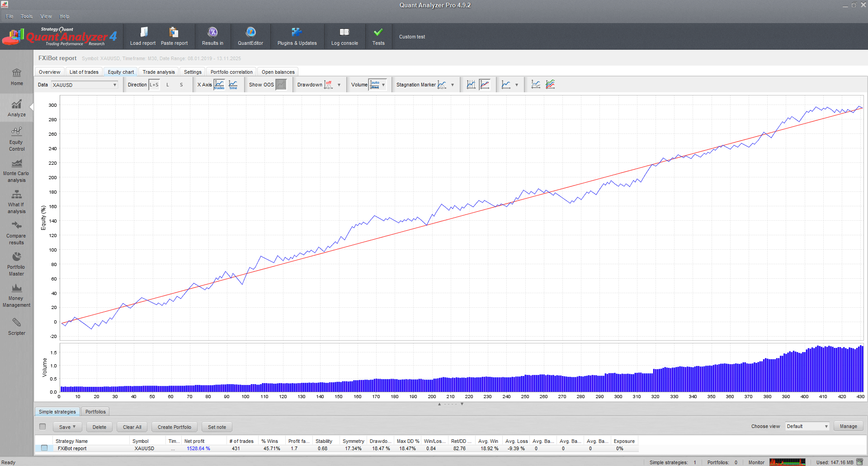Screen dimensions: 868x466
Task: Open Plugins & Updates
Action: (297, 33)
